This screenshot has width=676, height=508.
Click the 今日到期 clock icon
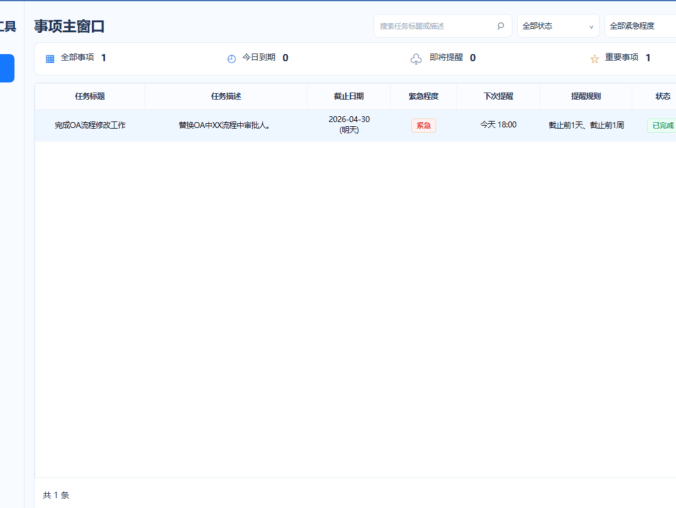tap(232, 59)
